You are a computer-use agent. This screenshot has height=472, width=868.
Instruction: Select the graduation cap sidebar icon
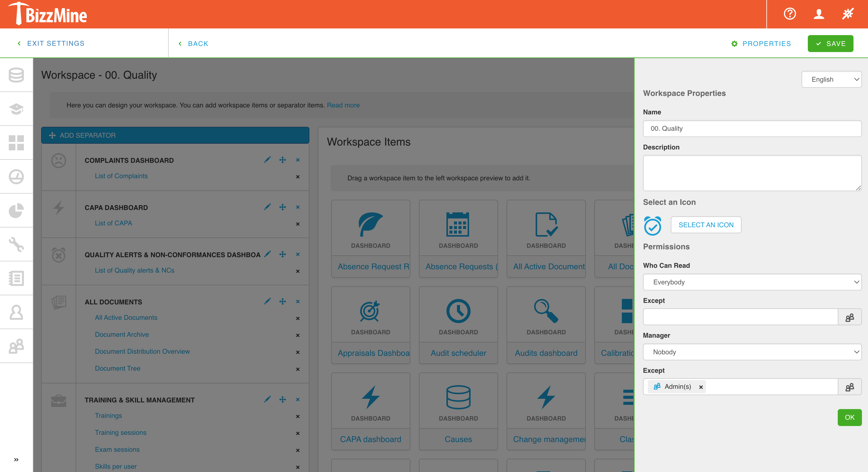click(x=16, y=109)
